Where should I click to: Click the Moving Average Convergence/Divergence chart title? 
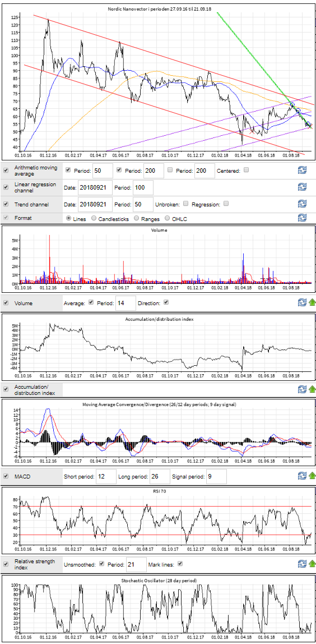coord(159,404)
